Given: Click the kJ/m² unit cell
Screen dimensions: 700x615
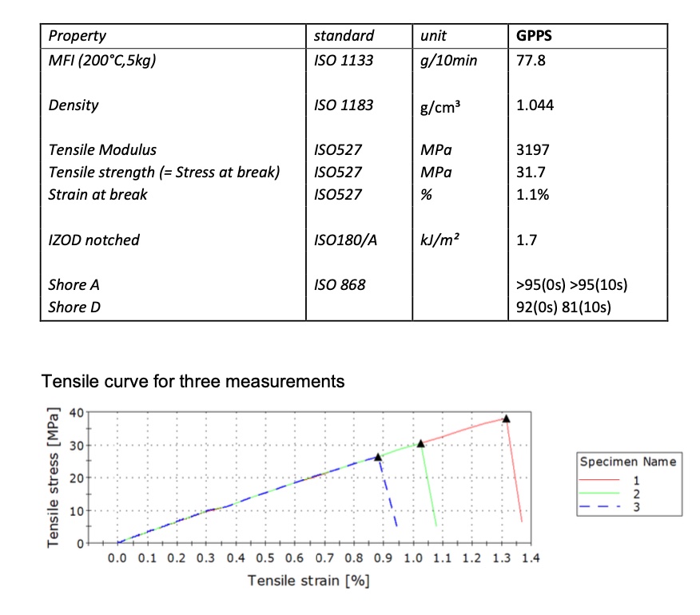Looking at the screenshot, I should pos(439,240).
